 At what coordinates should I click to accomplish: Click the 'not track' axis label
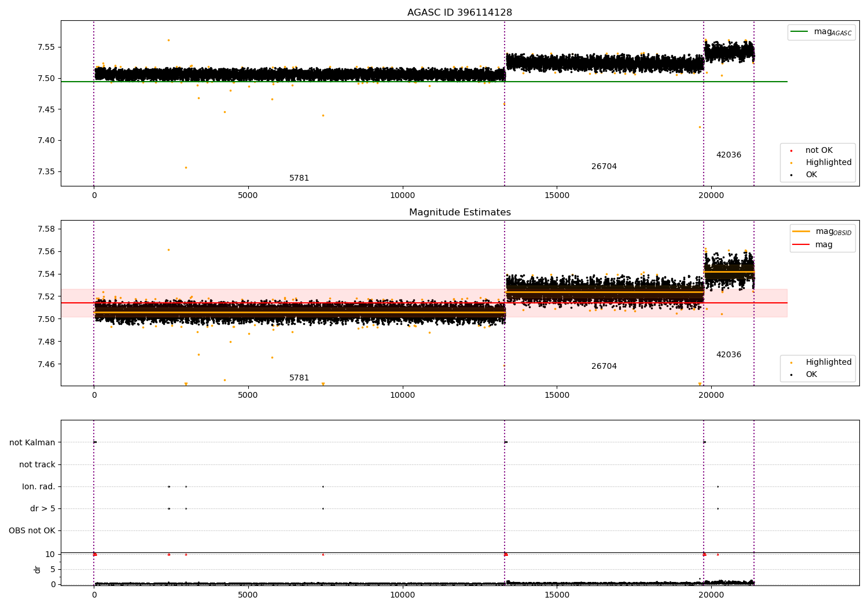coord(37,465)
